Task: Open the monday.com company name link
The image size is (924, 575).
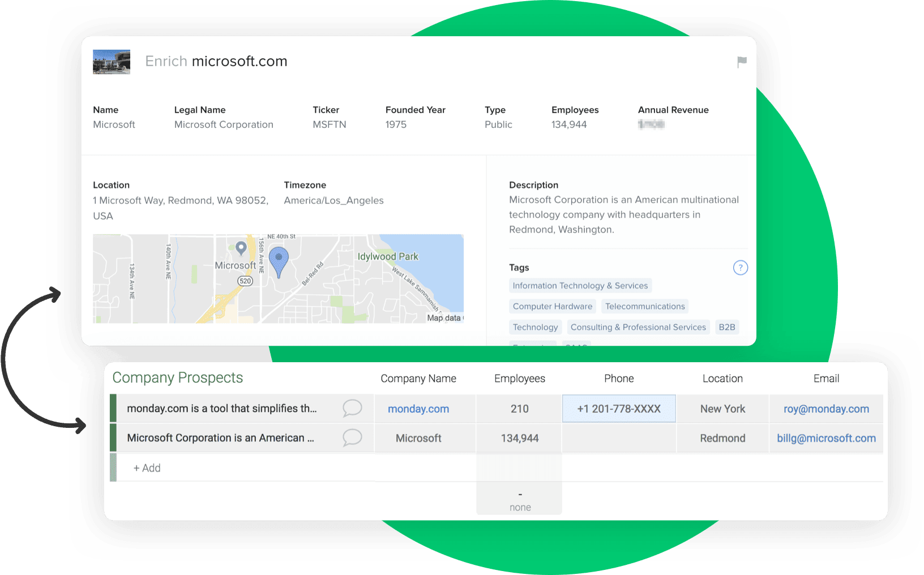Action: pyautogui.click(x=418, y=409)
